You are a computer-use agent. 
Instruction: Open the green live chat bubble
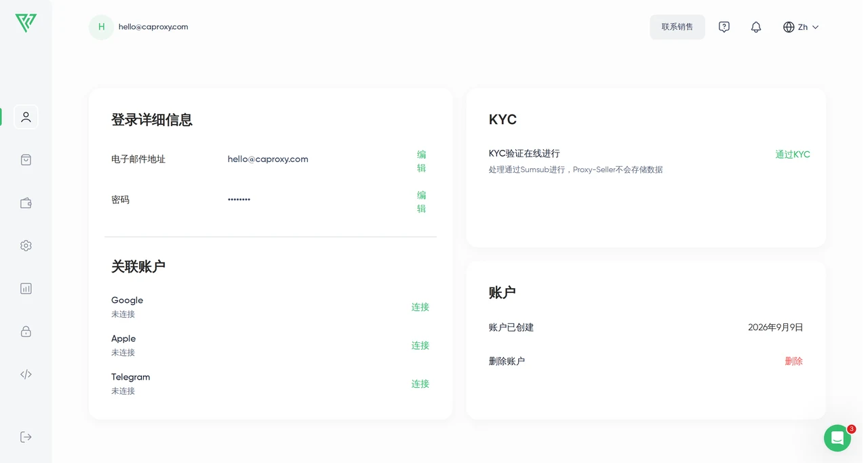(x=837, y=438)
